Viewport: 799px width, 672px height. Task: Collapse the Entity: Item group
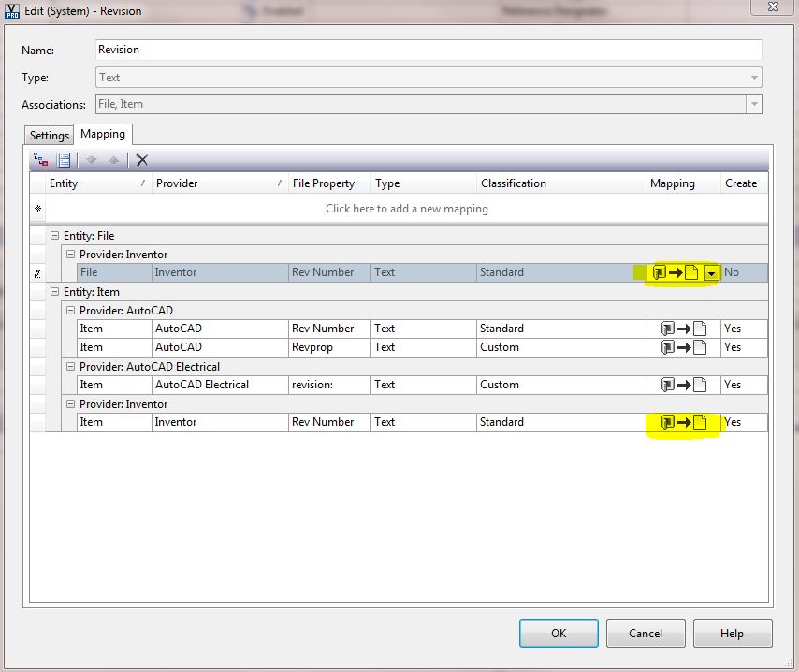(x=55, y=291)
